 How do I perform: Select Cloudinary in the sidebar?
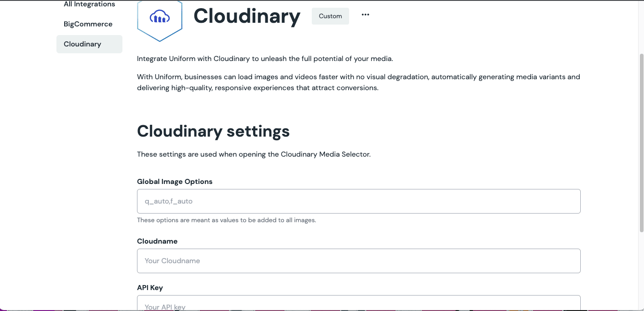click(x=89, y=44)
